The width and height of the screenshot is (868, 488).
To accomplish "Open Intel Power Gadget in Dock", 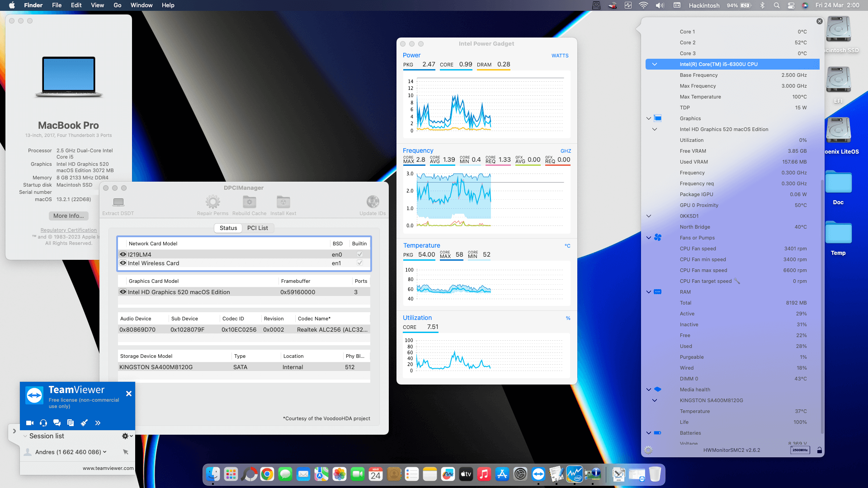I will pos(575,474).
